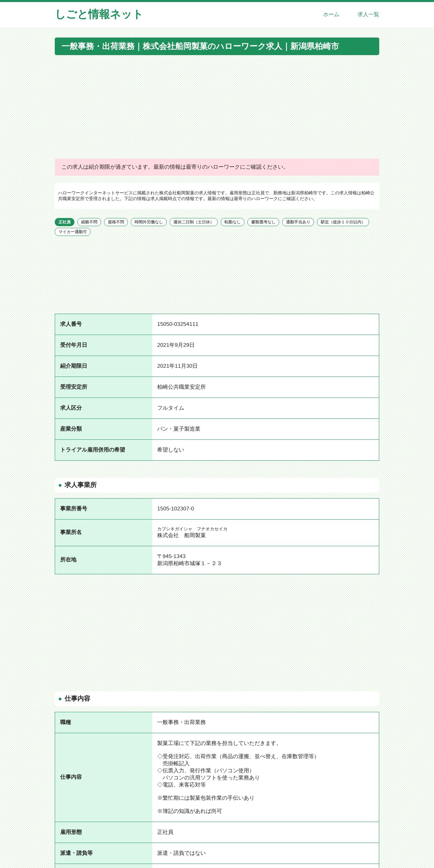
Task: Click the マイカー通勤可 tag
Action: click(73, 232)
